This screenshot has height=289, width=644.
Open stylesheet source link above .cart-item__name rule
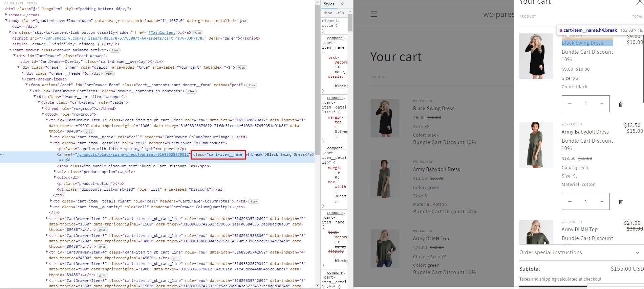(x=336, y=38)
